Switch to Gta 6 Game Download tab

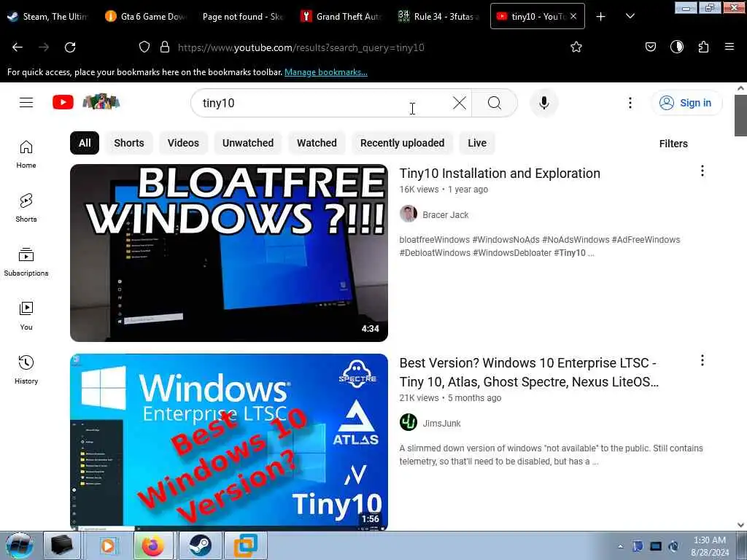point(146,17)
